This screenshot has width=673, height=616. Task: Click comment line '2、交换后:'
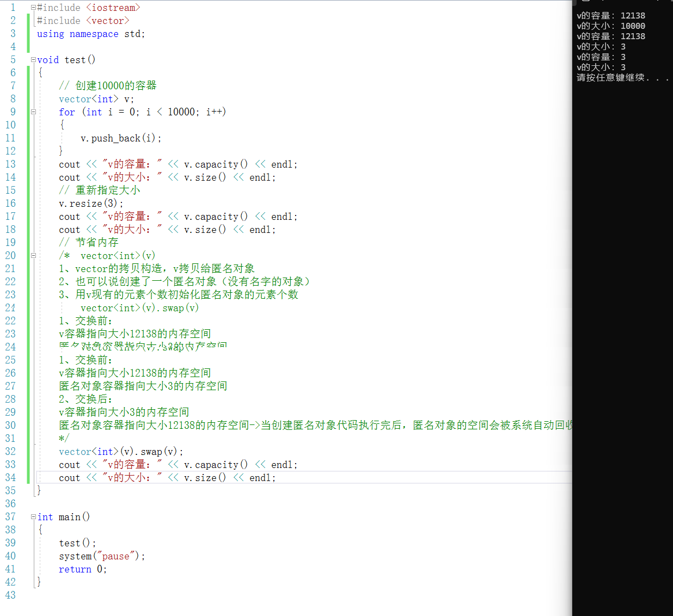point(86,399)
